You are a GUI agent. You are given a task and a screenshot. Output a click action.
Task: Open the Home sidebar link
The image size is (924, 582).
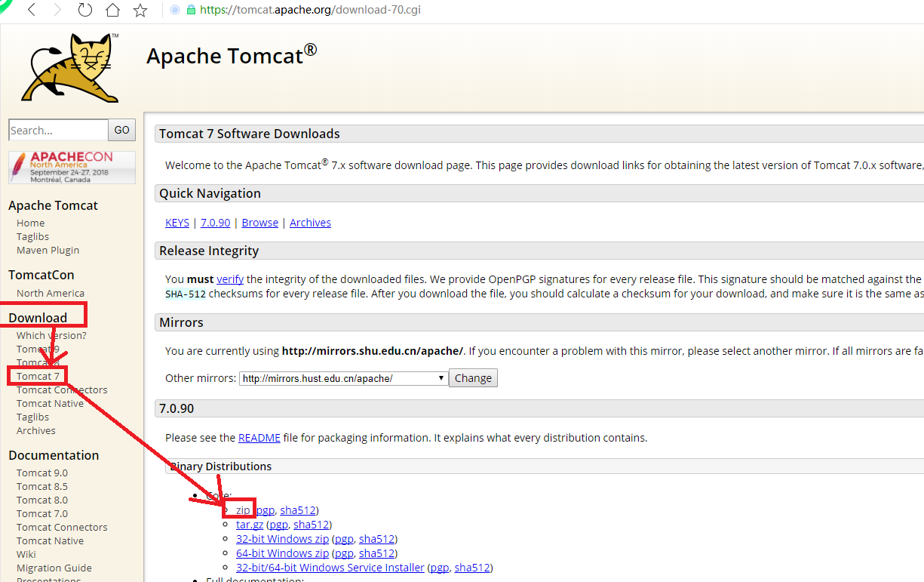coord(31,223)
